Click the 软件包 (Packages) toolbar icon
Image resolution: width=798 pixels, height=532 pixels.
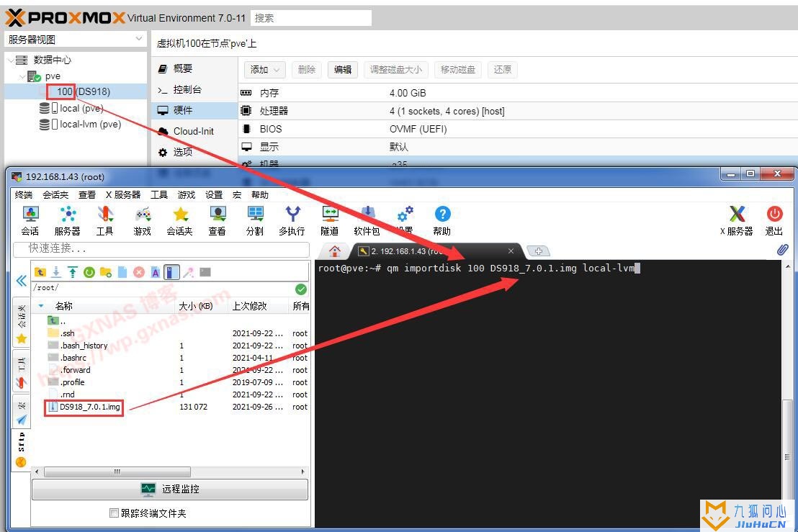pyautogui.click(x=367, y=221)
